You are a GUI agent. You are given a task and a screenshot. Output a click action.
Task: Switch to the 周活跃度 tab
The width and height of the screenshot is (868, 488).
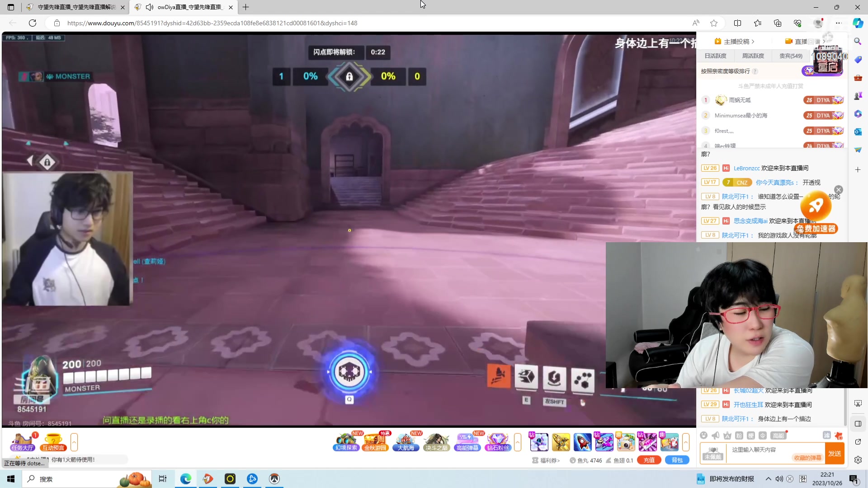[x=753, y=56]
